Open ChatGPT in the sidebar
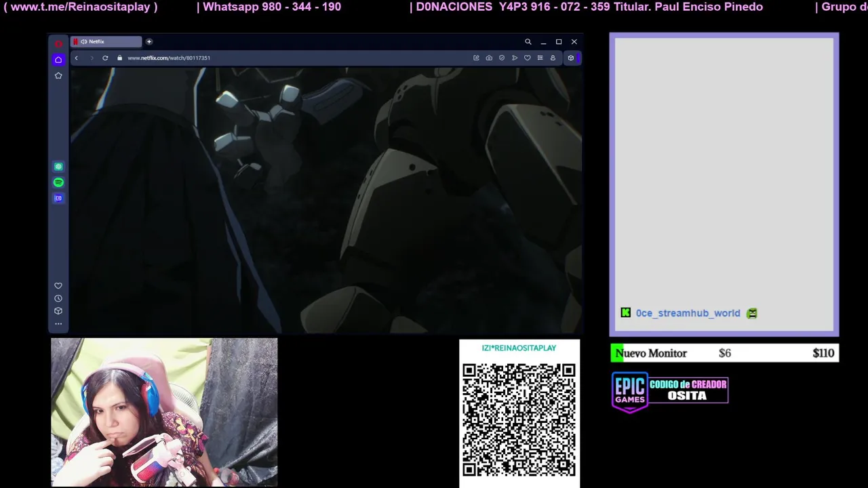This screenshot has width=868, height=488. 58,167
